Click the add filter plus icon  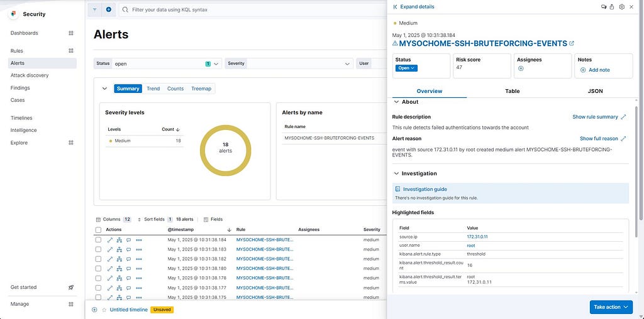(108, 9)
